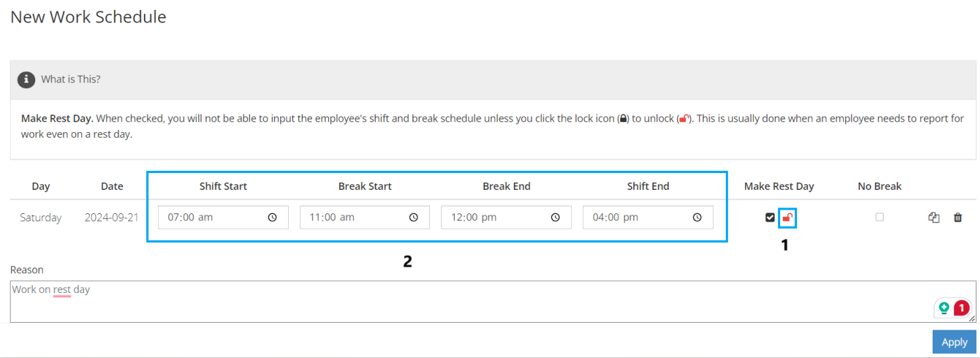Screen dimensions: 980x358
Task: Click the green lightbulb grammar suggestion icon
Action: (944, 308)
